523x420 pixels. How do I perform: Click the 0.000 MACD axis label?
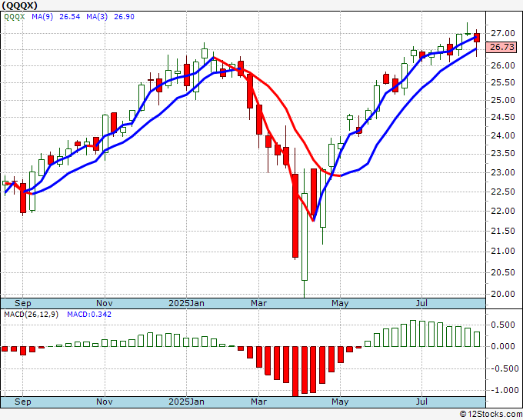[505, 347]
